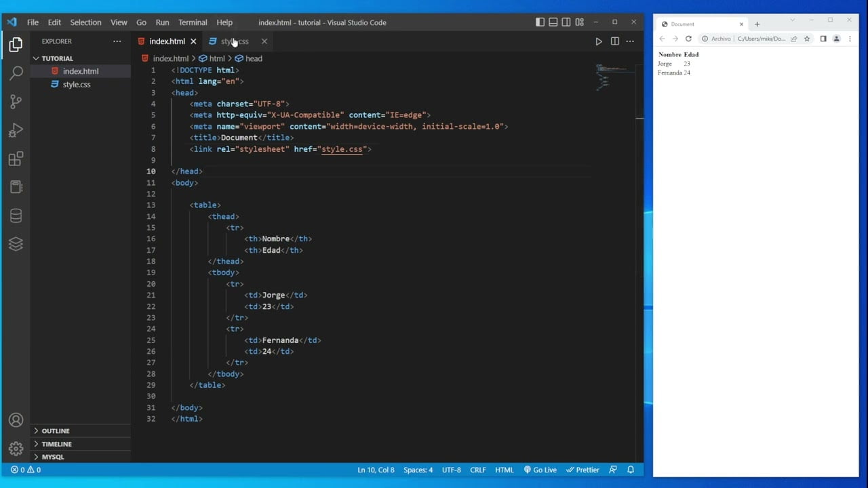868x488 pixels.
Task: Toggle the primary side bar layout
Action: [540, 22]
